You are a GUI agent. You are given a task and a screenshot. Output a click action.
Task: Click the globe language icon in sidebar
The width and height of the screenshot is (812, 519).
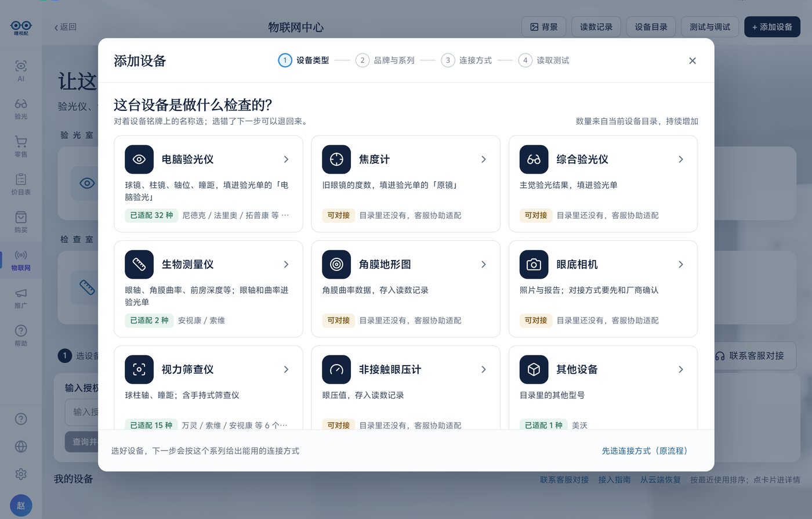point(21,446)
